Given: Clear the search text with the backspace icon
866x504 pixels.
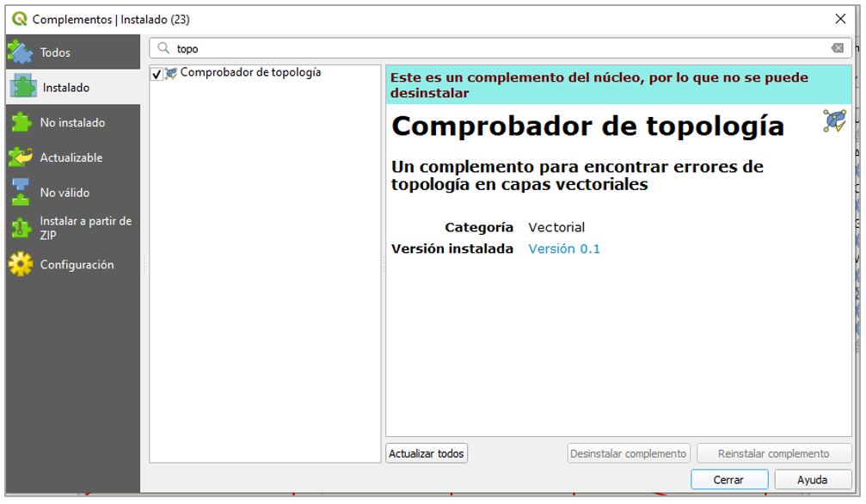Looking at the screenshot, I should click(x=838, y=48).
